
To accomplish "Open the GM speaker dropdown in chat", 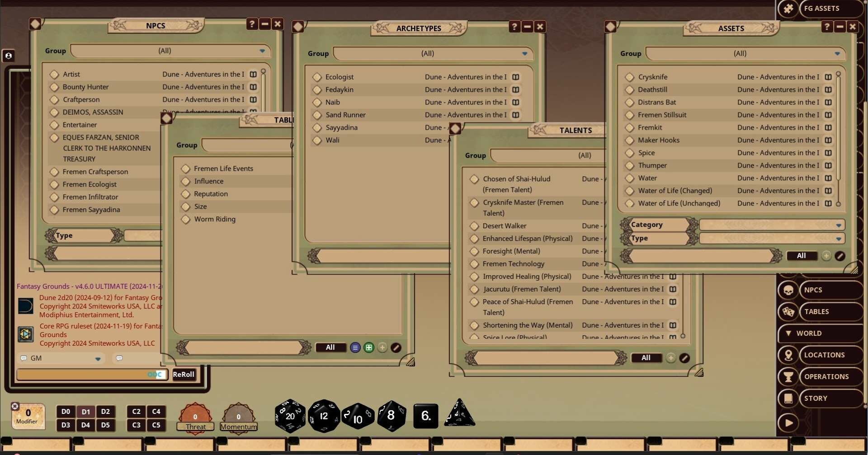I will pos(98,358).
